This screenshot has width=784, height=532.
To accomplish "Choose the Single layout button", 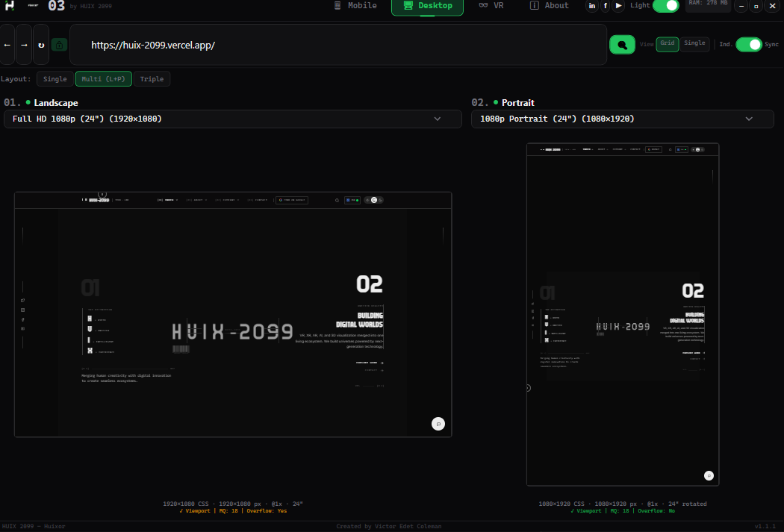I will pyautogui.click(x=55, y=79).
